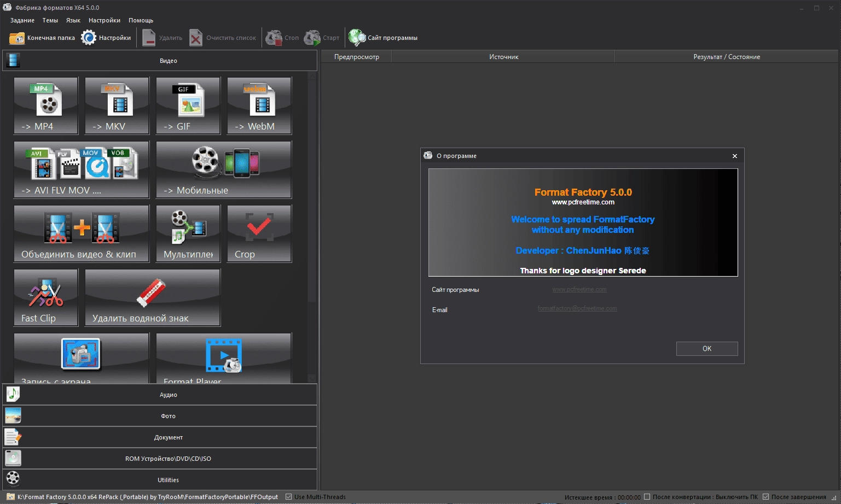The height and width of the screenshot is (504, 841).
Task: Open the Crop tool tile
Action: point(259,233)
